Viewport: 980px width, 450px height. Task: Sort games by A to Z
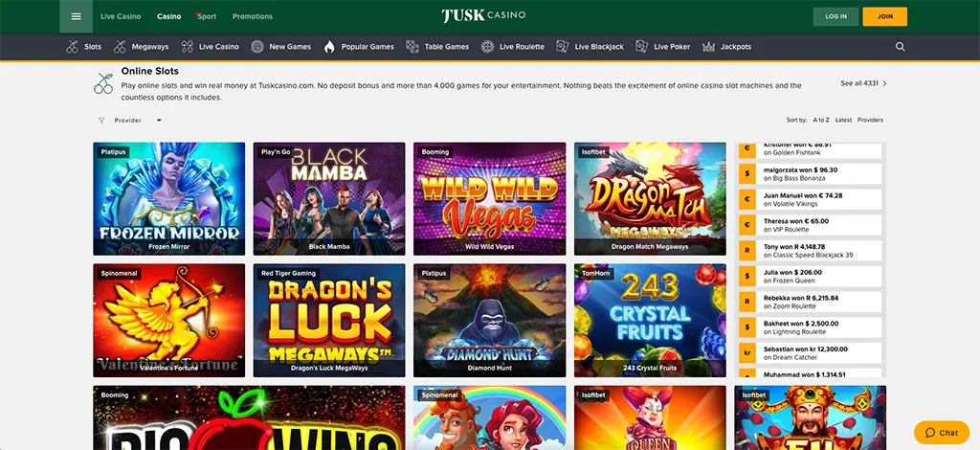820,120
